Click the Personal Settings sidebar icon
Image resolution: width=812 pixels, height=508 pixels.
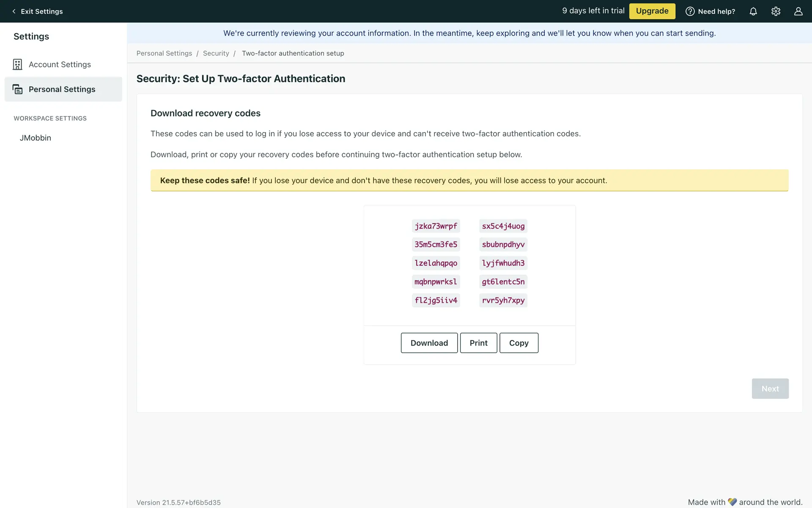[x=17, y=89]
